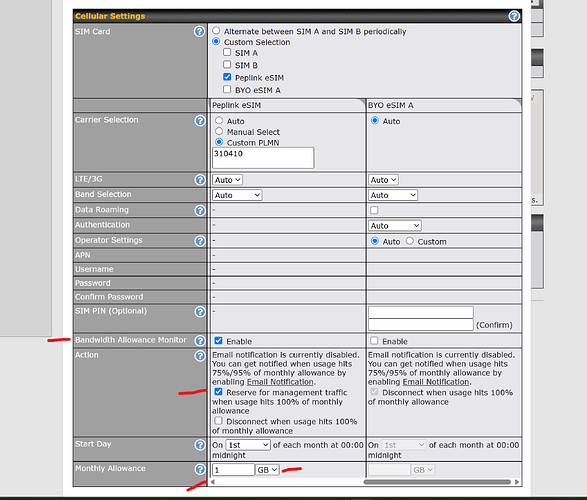This screenshot has height=500, width=587.
Task: Show Carrier Selection help tooltip
Action: [200, 121]
